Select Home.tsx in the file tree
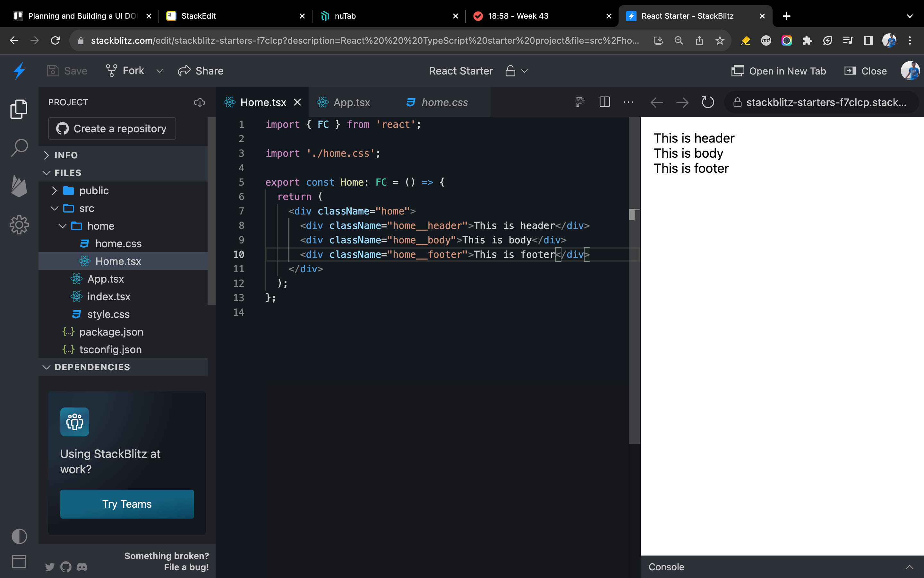This screenshot has width=924, height=578. pos(123,261)
